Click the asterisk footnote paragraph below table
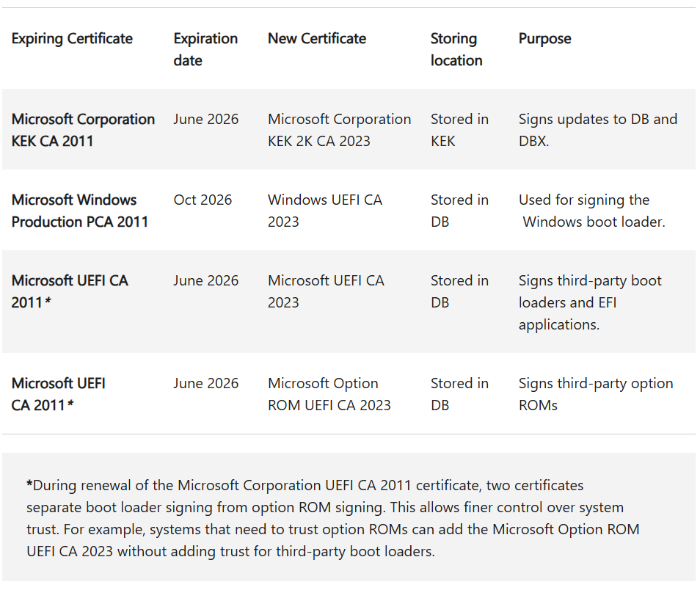The image size is (700, 590). [332, 518]
